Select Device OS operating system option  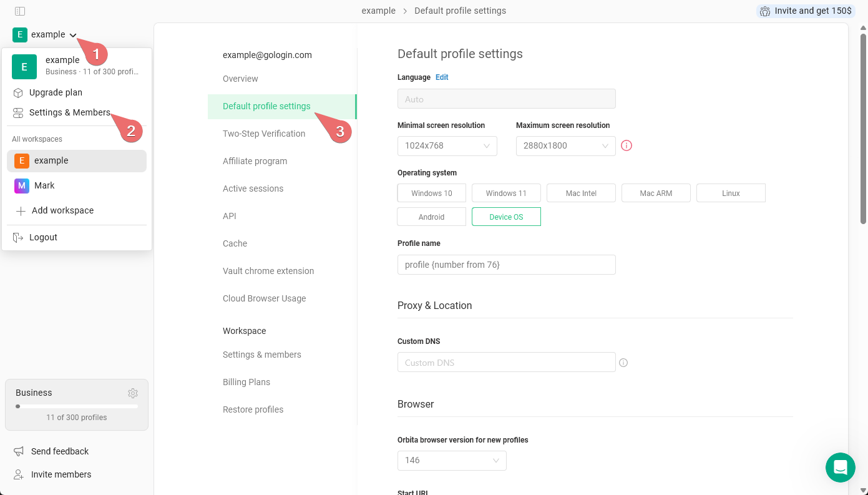(506, 217)
